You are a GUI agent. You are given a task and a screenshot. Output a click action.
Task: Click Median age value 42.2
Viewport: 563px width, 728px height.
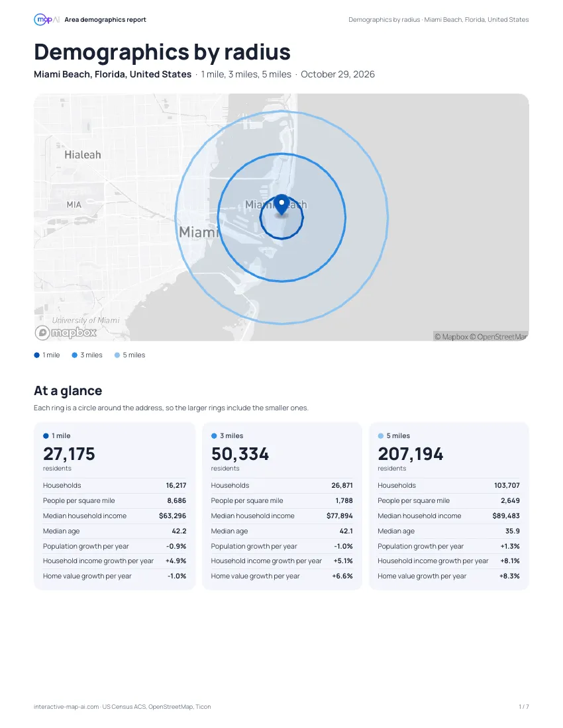point(179,531)
